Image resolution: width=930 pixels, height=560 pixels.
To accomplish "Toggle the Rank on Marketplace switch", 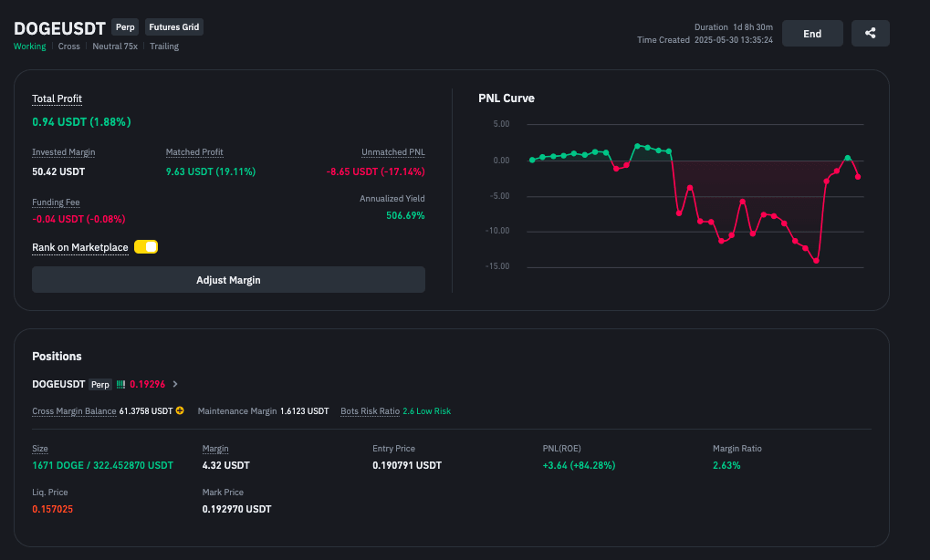I will 146,247.
